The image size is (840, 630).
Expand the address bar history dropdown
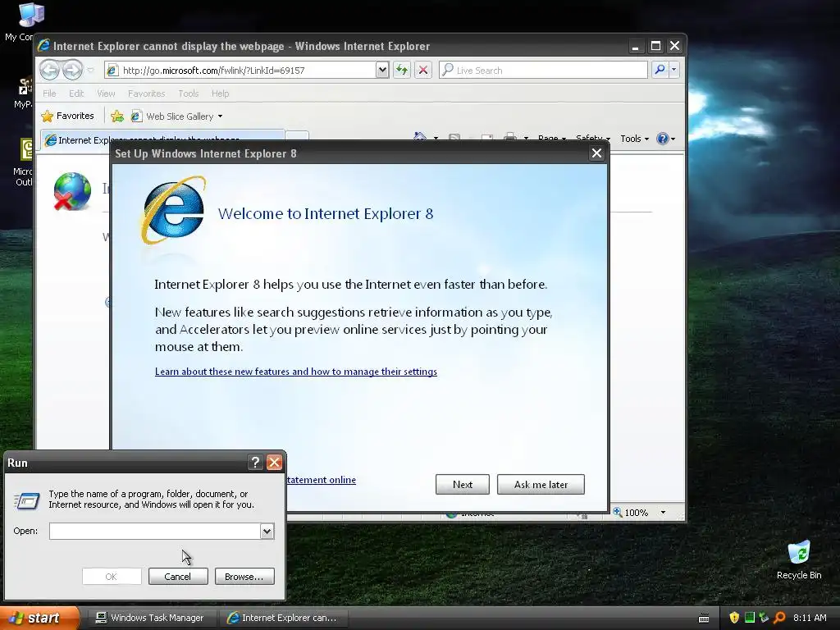click(382, 71)
